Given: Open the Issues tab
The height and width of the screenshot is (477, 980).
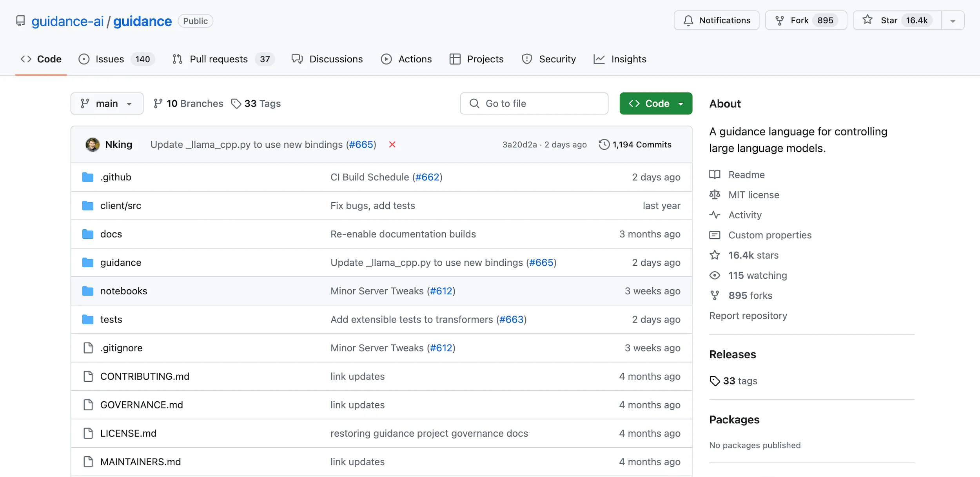Looking at the screenshot, I should (116, 59).
